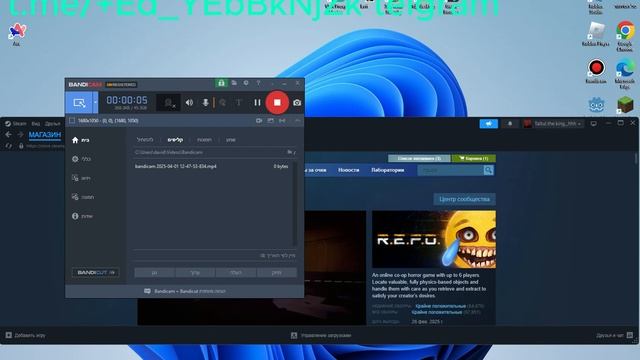
Task: Open the Центр сообщества button
Action: [x=464, y=199]
